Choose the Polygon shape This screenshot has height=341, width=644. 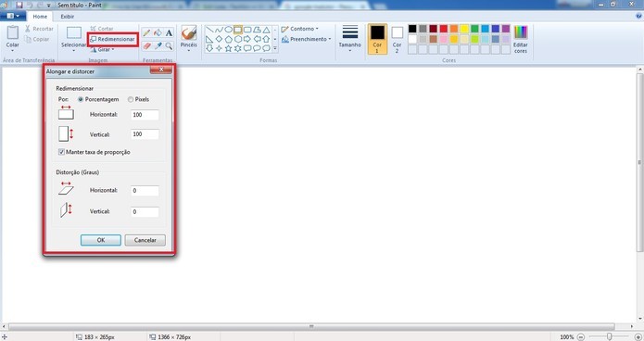click(257, 30)
